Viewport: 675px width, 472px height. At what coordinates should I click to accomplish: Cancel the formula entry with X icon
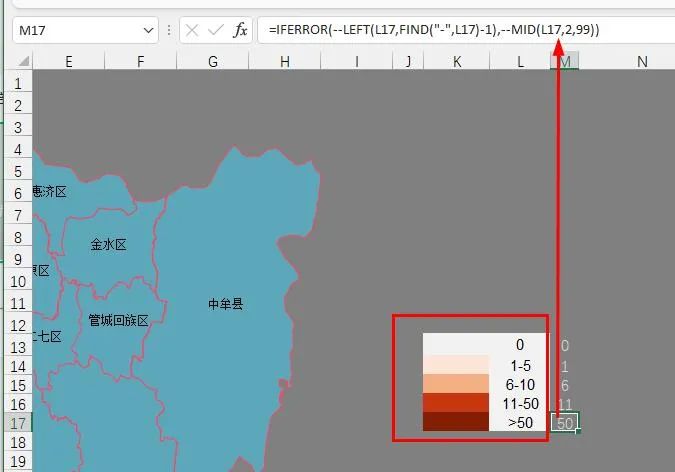tap(192, 31)
